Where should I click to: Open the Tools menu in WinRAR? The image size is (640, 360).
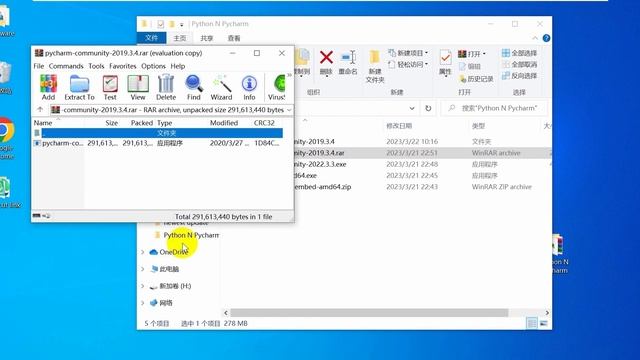[x=96, y=66]
